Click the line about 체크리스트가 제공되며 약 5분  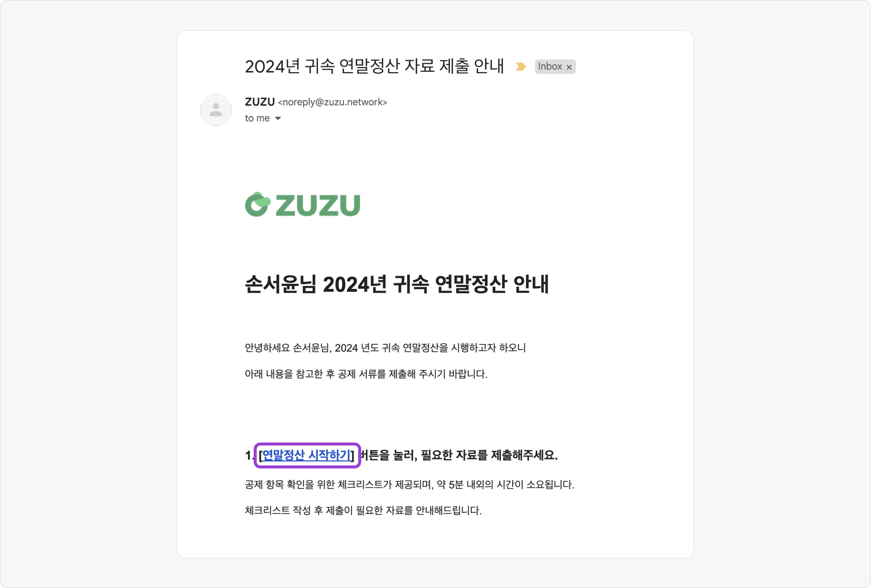click(410, 485)
